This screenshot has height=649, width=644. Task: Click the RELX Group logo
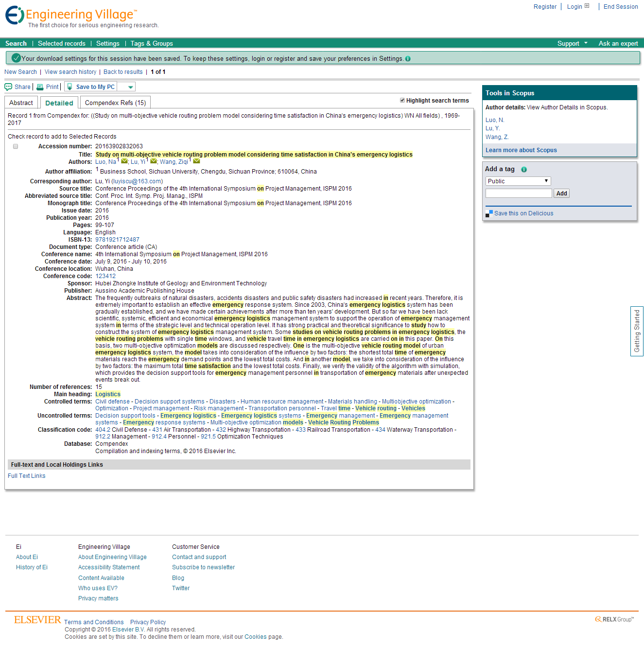tap(614, 619)
